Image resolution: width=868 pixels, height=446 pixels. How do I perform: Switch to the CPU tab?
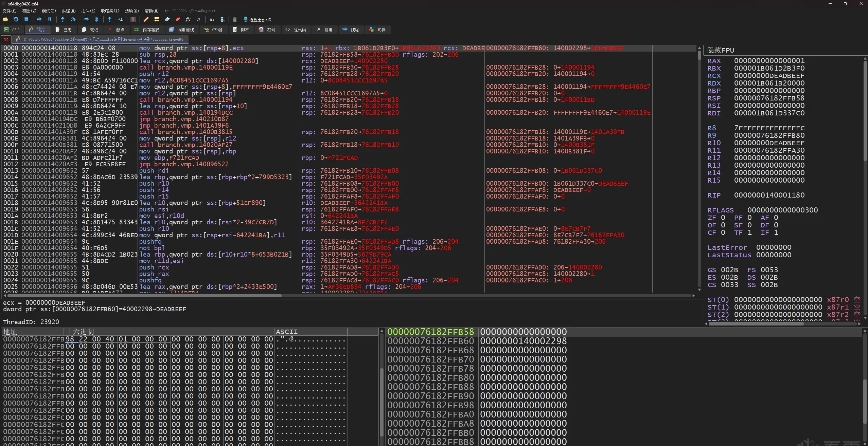click(x=12, y=30)
